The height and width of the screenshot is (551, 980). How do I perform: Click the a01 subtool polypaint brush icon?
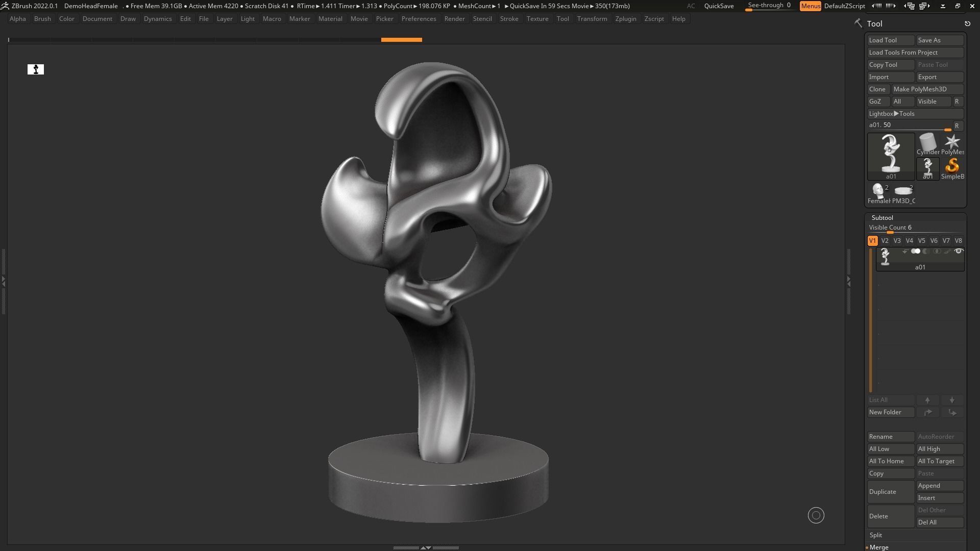pos(947,252)
